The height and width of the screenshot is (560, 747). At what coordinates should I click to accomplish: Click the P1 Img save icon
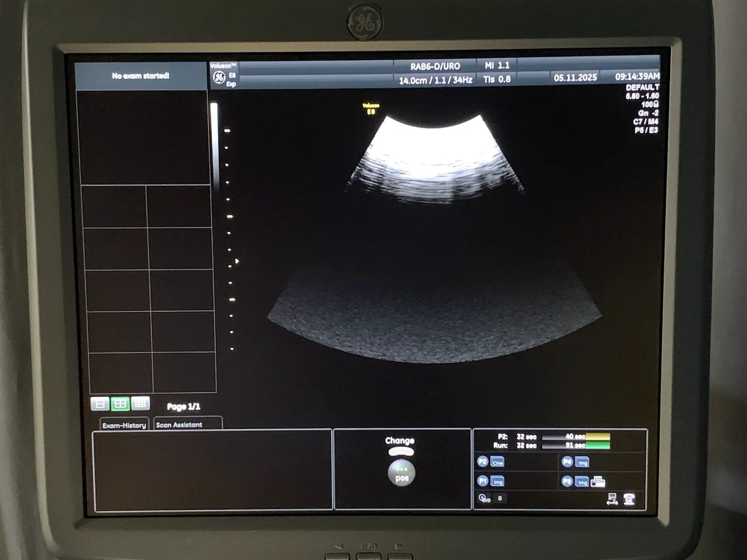pyautogui.click(x=498, y=482)
